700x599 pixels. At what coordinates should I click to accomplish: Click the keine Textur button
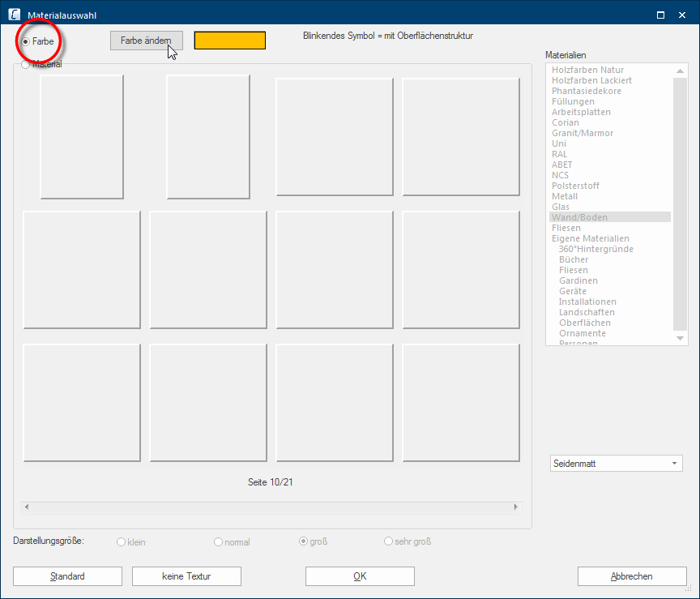click(x=186, y=576)
